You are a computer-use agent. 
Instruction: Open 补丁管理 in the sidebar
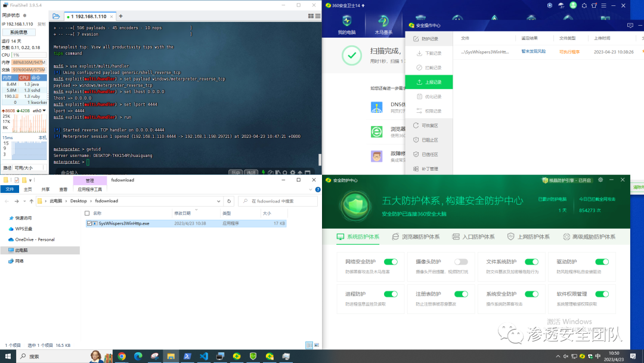(429, 168)
